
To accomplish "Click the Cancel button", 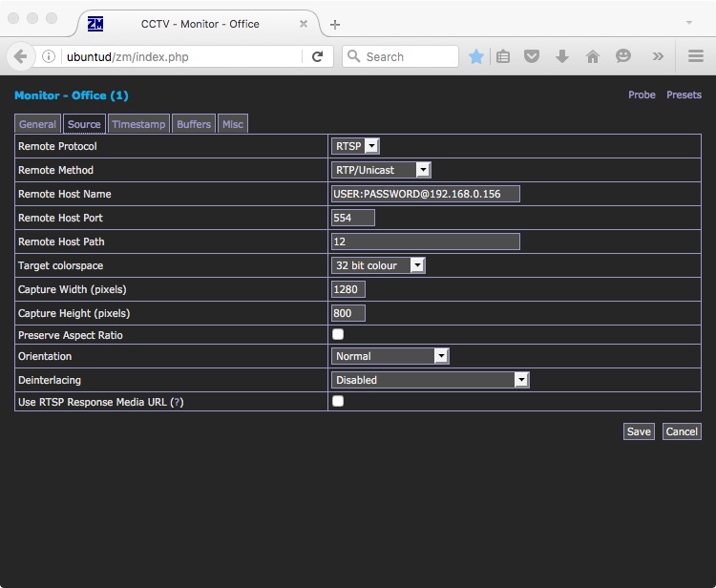I will 682,431.
